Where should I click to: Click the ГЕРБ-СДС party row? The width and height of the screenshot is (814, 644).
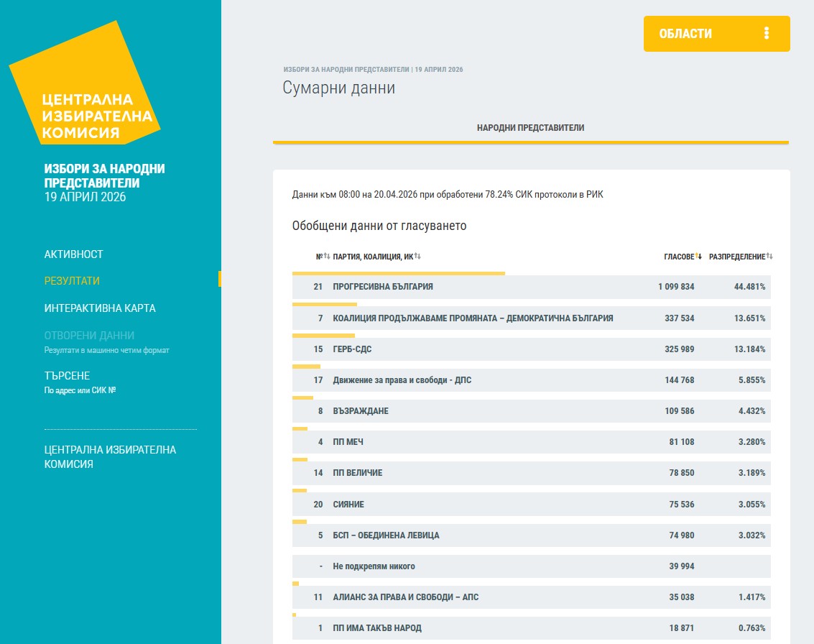[x=531, y=349]
